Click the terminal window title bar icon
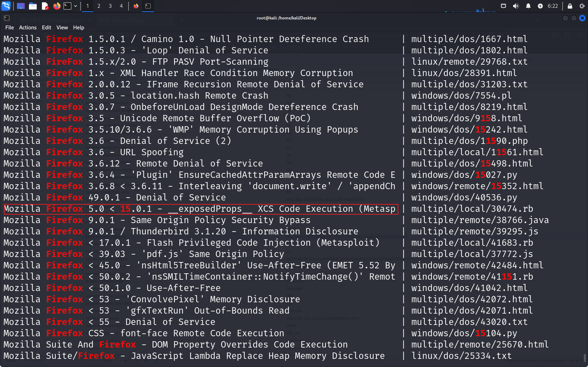 [x=7, y=18]
